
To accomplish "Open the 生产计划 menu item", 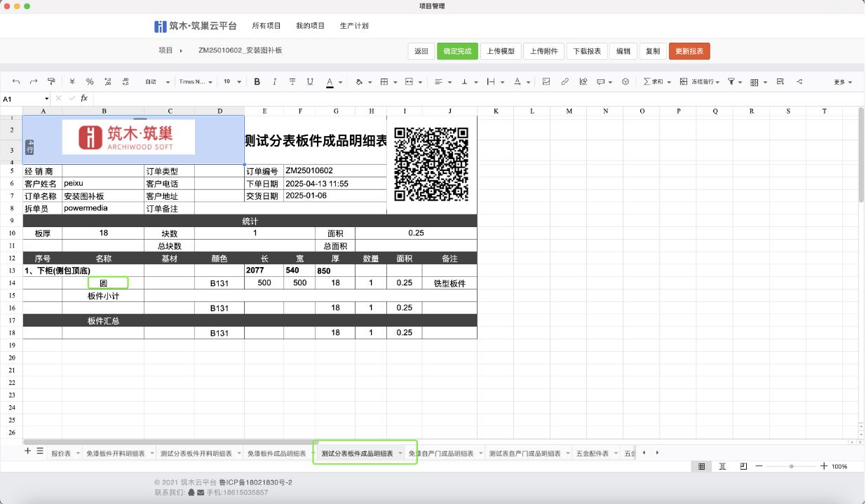I will tap(354, 26).
